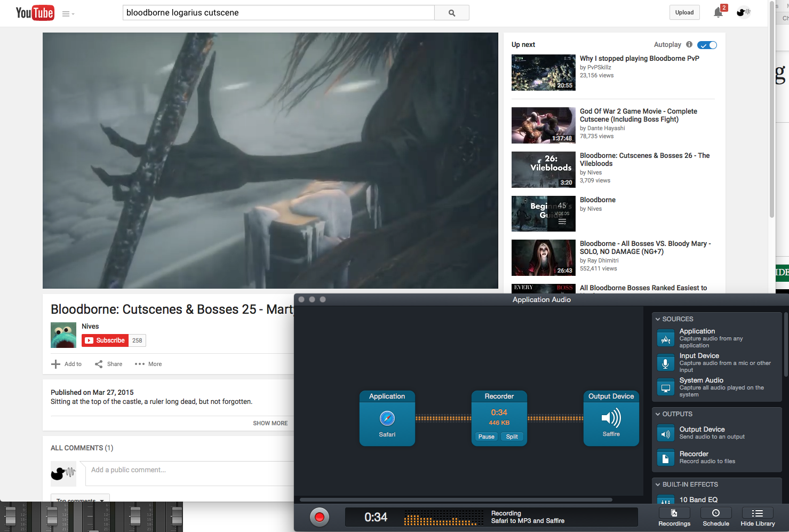Click the Safari Application block icon
This screenshot has height=532, width=789.
387,418
